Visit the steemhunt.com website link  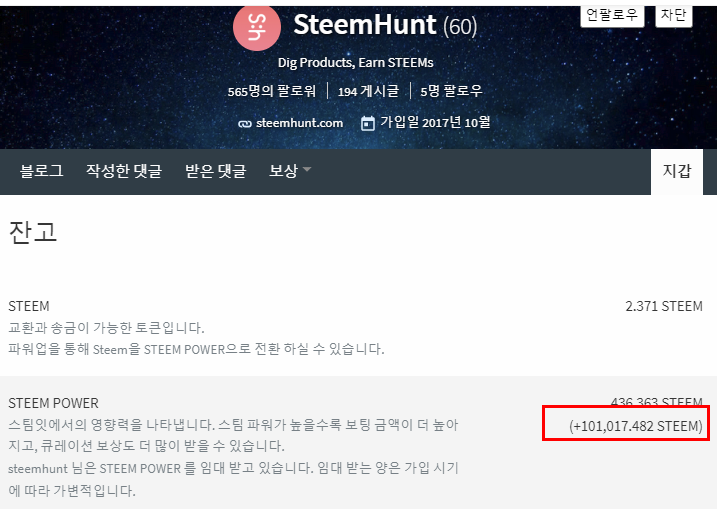(299, 123)
